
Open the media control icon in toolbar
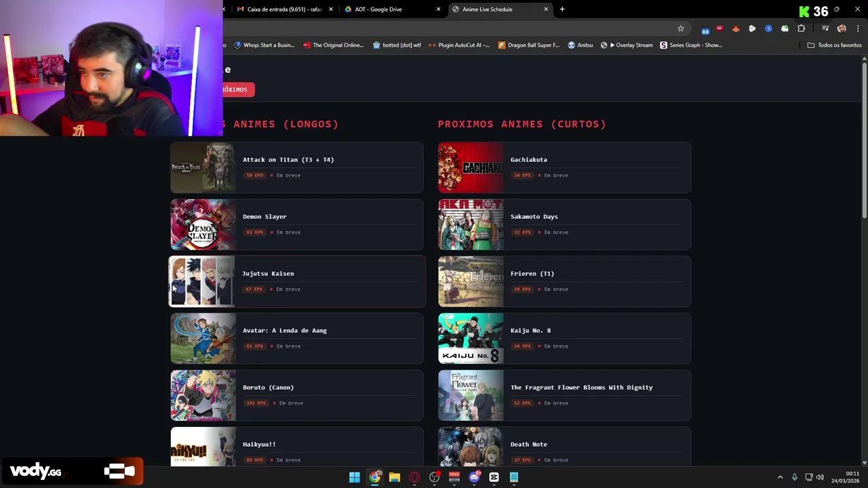click(825, 28)
